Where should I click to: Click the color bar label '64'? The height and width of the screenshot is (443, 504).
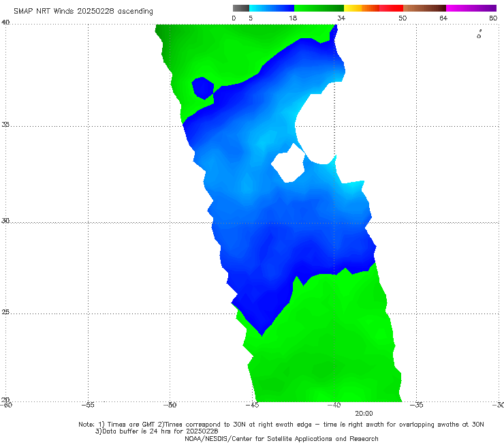coord(443,18)
